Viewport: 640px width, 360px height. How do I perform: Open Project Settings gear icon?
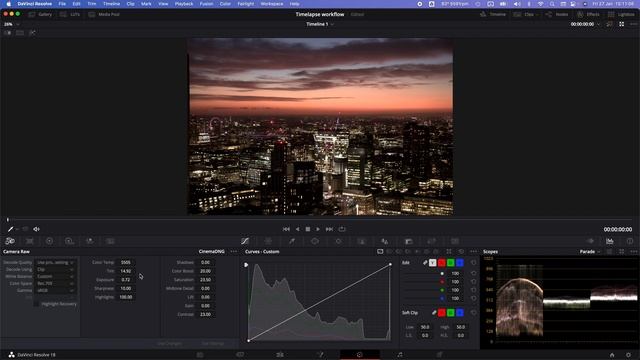(x=629, y=355)
